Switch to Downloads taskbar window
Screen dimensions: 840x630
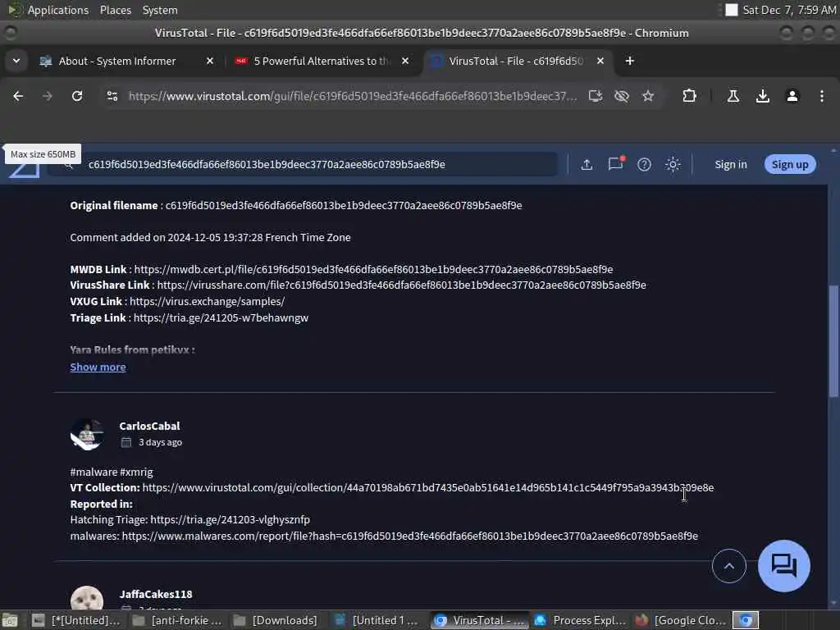[x=277, y=620]
